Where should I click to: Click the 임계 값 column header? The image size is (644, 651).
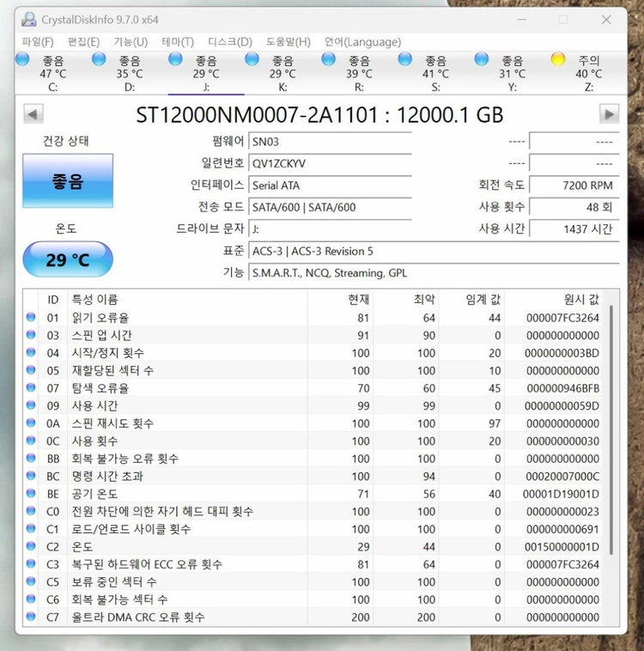[471, 300]
